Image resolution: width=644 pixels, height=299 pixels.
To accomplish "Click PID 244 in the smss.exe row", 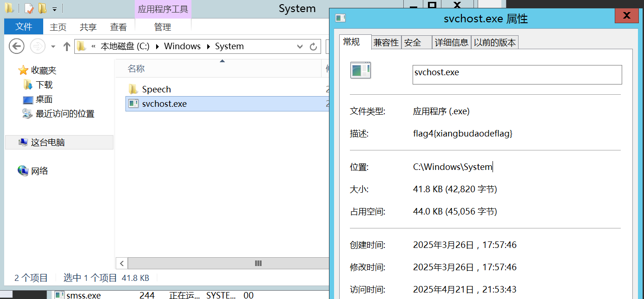I will [x=147, y=295].
